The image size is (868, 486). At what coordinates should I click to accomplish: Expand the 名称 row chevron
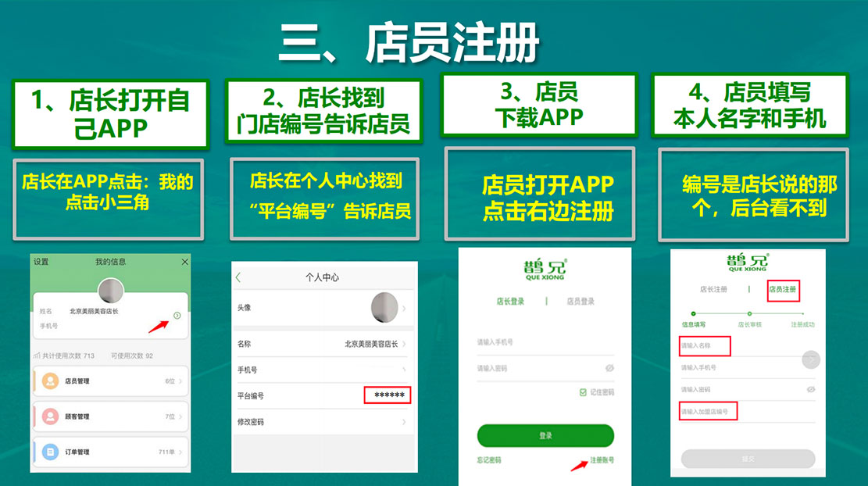pos(404,344)
